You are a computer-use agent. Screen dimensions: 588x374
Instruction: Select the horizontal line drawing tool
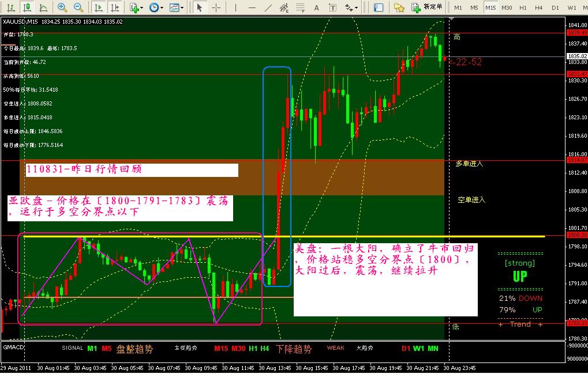coord(252,7)
